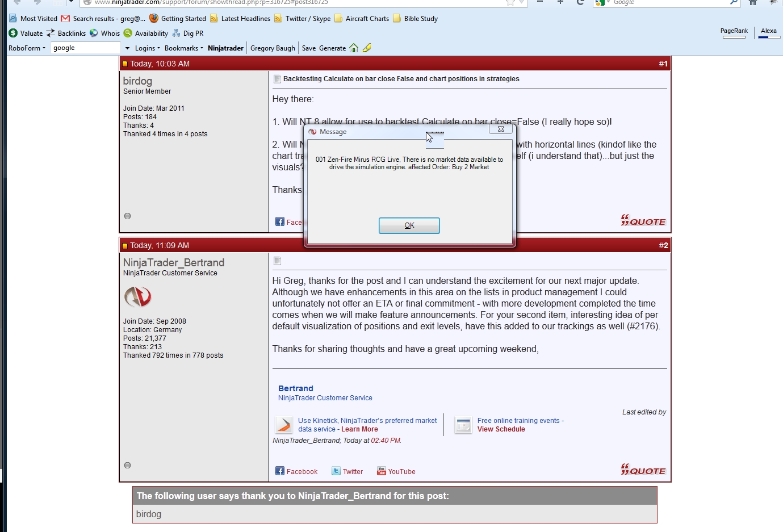Viewport: 783px width, 532px height.
Task: Click the browser address bar URL
Action: [211, 2]
